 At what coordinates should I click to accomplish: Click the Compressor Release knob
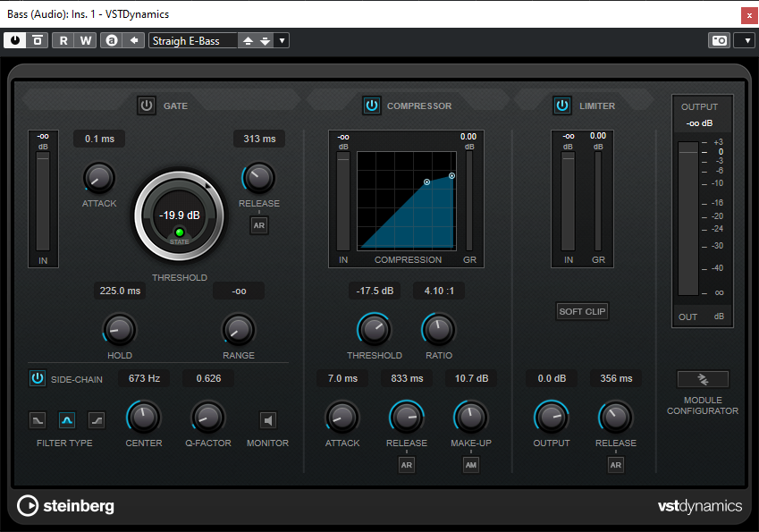(407, 418)
